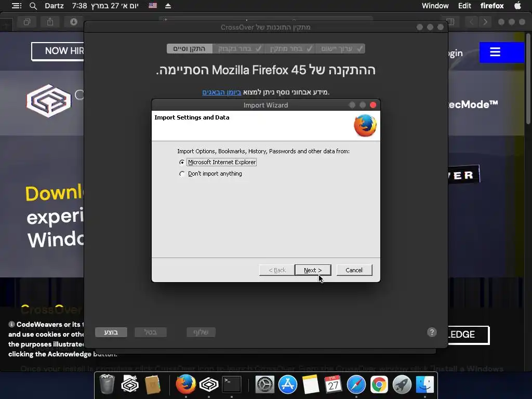Select the התקן וסיים step tab

189,48
